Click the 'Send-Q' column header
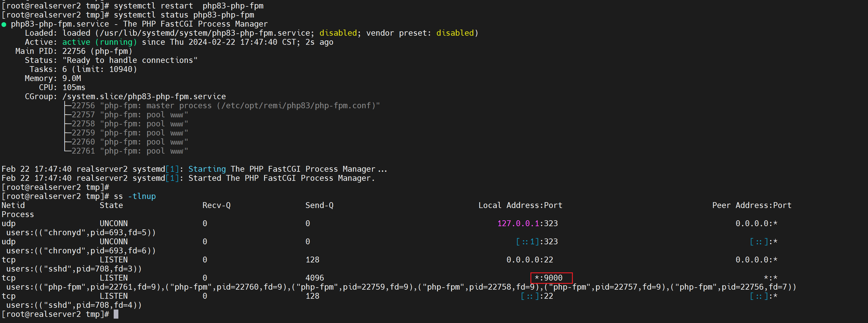Viewport: 868px width, 323px height. [319, 205]
